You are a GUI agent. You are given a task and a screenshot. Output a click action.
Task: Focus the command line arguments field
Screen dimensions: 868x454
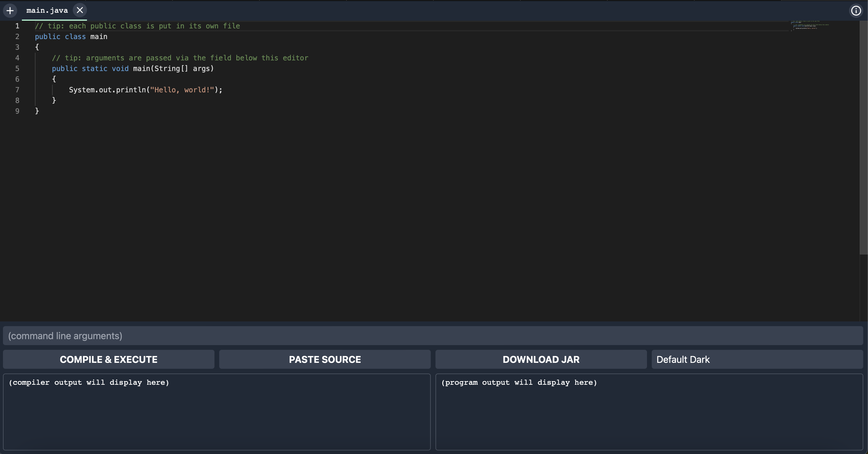[433, 336]
